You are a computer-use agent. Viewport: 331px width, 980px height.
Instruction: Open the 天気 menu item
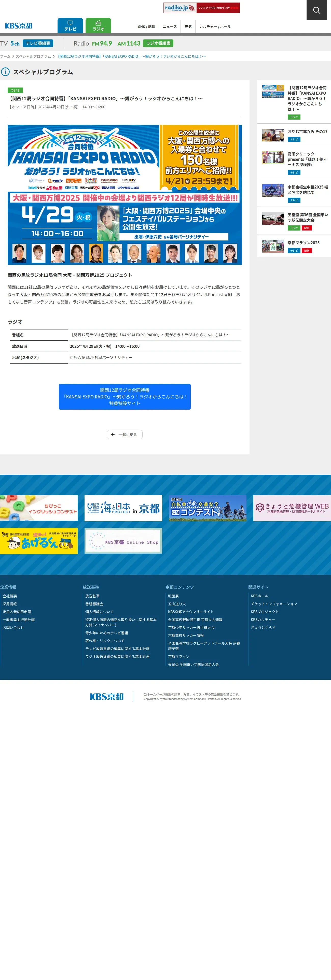(x=188, y=27)
